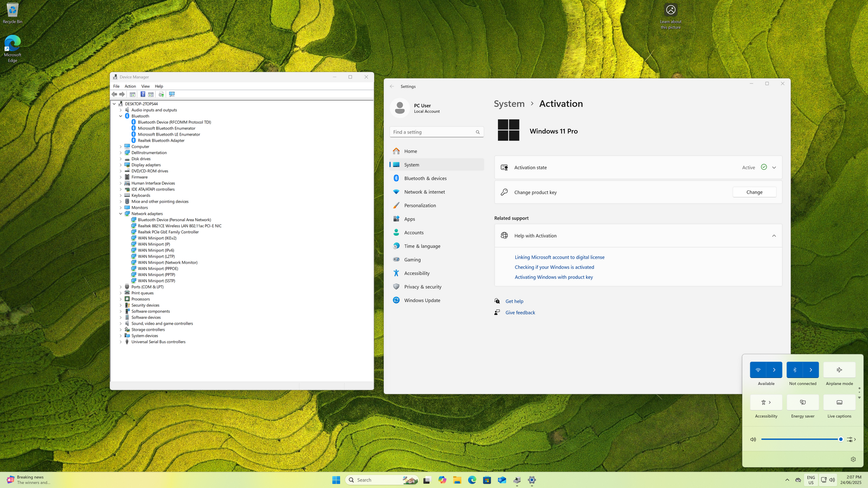Open Microsoft Store from the taskbar
This screenshot has width=868, height=488.
487,480
